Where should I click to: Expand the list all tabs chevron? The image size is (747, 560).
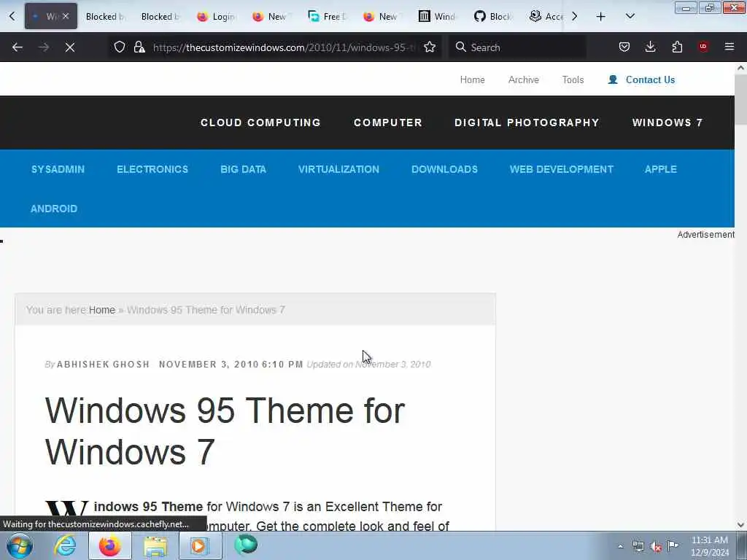(630, 17)
